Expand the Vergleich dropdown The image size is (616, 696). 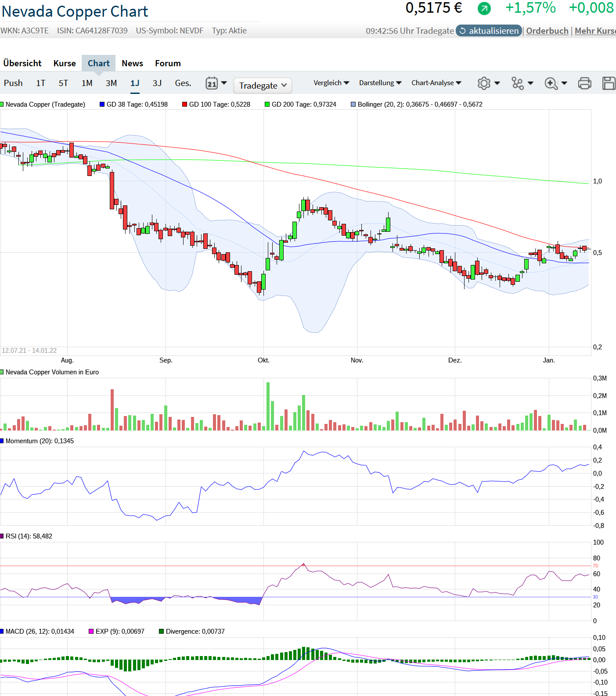[x=331, y=83]
